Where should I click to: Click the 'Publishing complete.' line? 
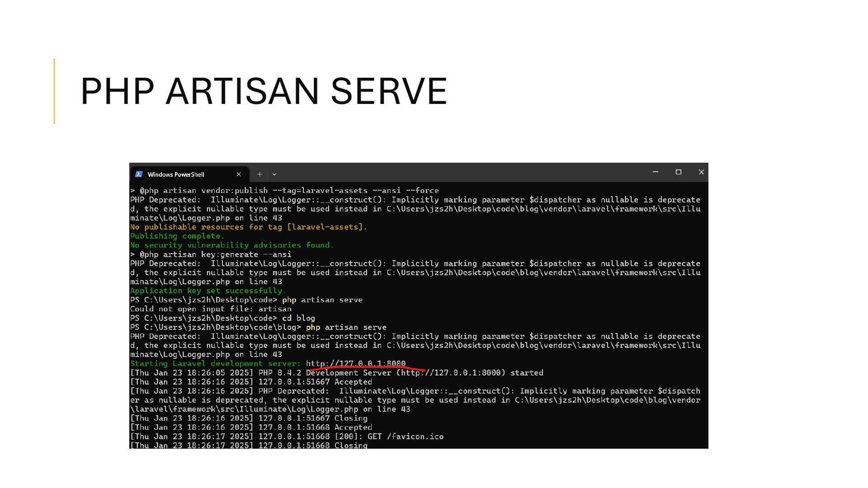click(177, 236)
